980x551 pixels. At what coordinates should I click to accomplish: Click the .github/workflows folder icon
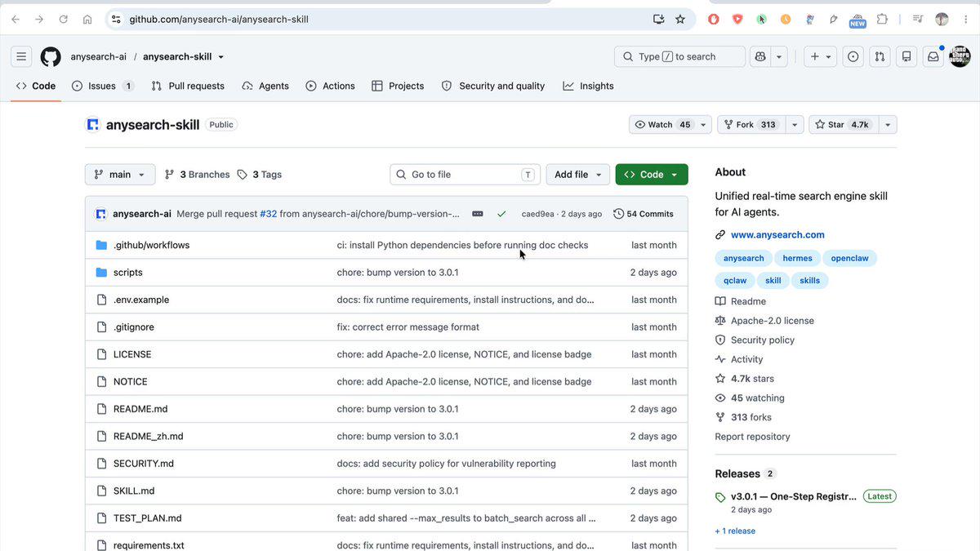point(101,245)
